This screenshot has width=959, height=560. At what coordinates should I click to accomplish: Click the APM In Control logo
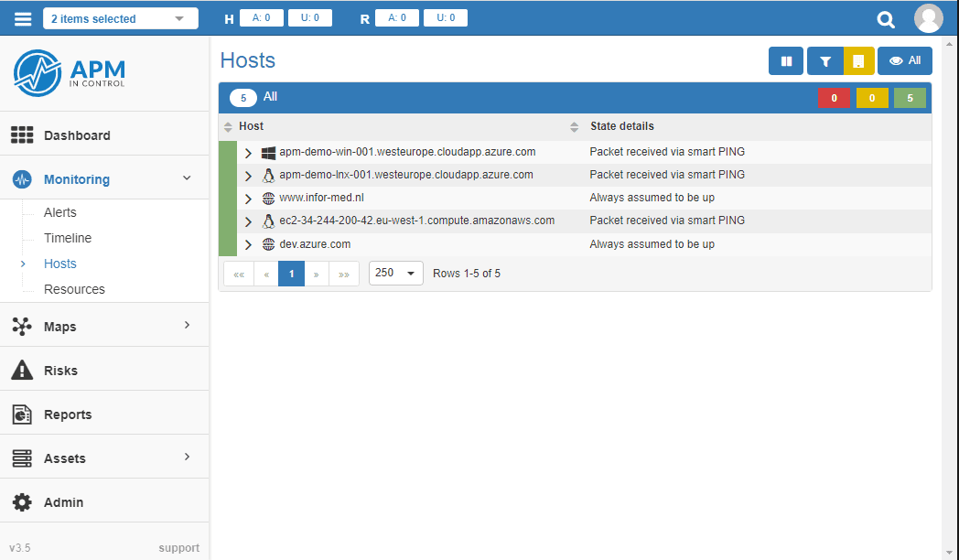[x=70, y=73]
